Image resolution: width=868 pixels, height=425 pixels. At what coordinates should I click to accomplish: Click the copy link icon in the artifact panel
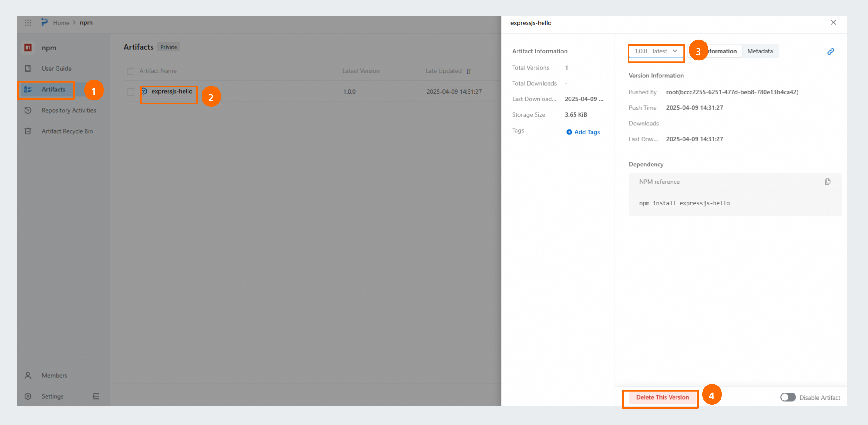pos(831,51)
